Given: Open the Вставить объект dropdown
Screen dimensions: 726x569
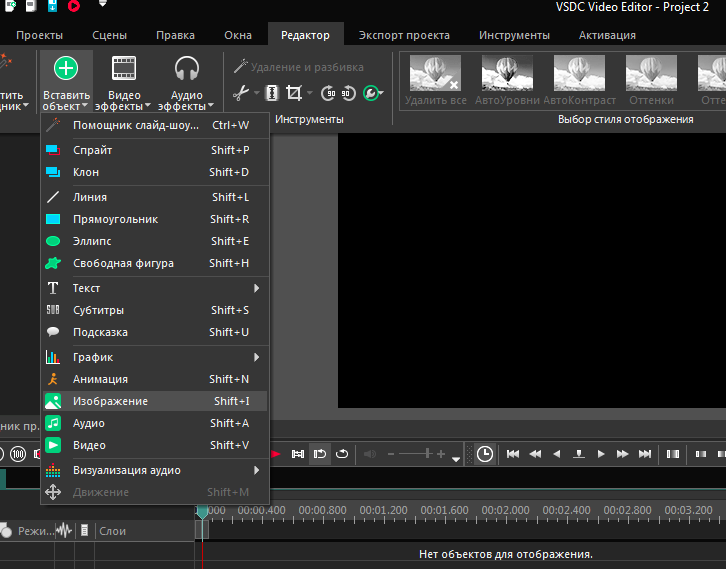Looking at the screenshot, I should coord(66,82).
